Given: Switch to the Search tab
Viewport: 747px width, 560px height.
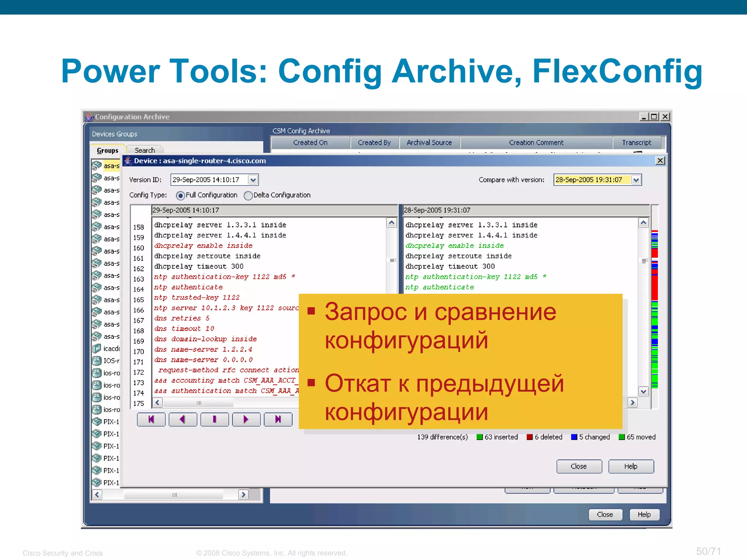Looking at the screenshot, I should coord(145,150).
